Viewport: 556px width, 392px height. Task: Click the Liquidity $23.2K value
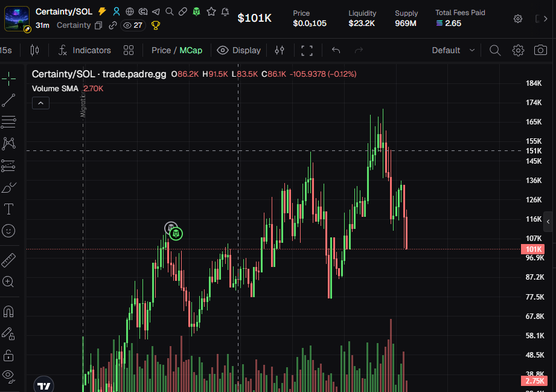pos(362,24)
